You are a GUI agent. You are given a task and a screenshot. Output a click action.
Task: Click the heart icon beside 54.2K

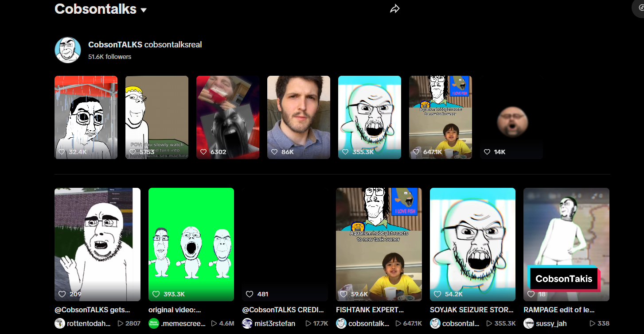click(x=437, y=294)
